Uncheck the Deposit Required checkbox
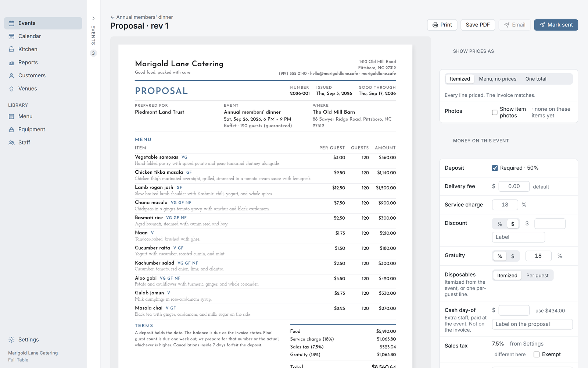 495,168
